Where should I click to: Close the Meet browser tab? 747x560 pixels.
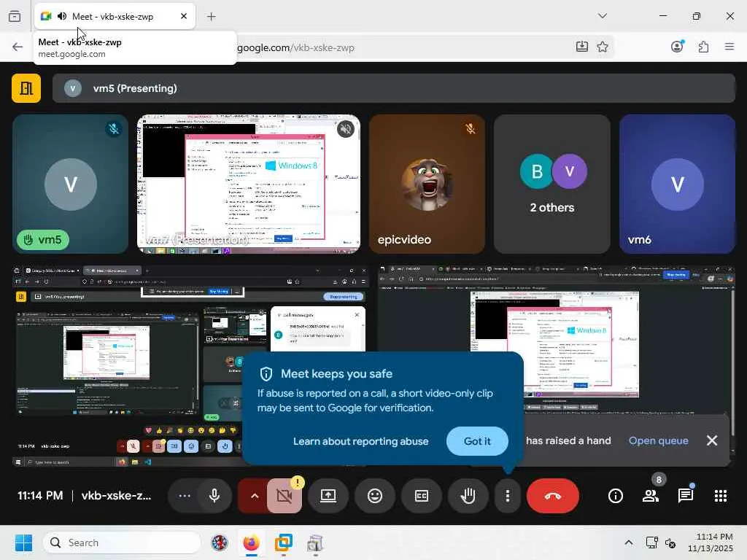tap(184, 16)
